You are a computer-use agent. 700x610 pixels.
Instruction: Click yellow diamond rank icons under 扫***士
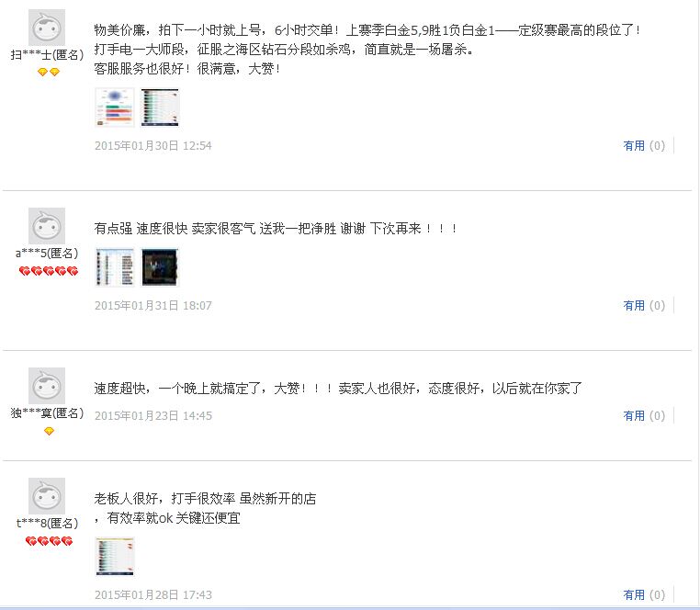click(48, 72)
